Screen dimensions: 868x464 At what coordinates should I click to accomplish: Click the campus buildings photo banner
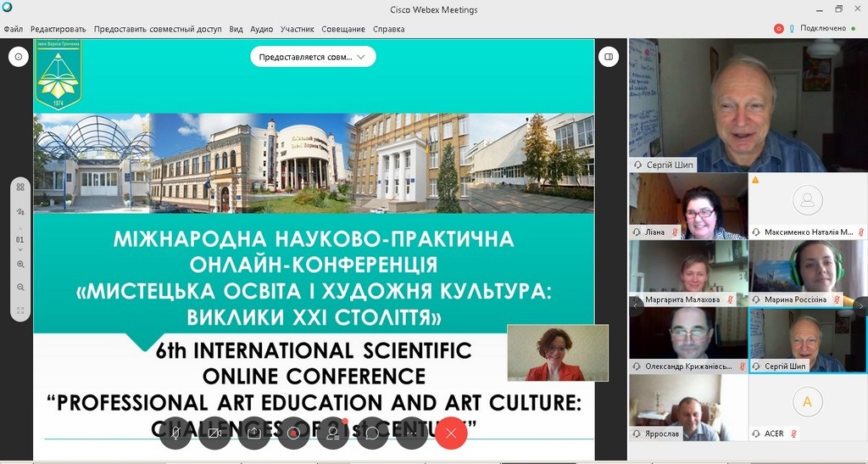314,164
